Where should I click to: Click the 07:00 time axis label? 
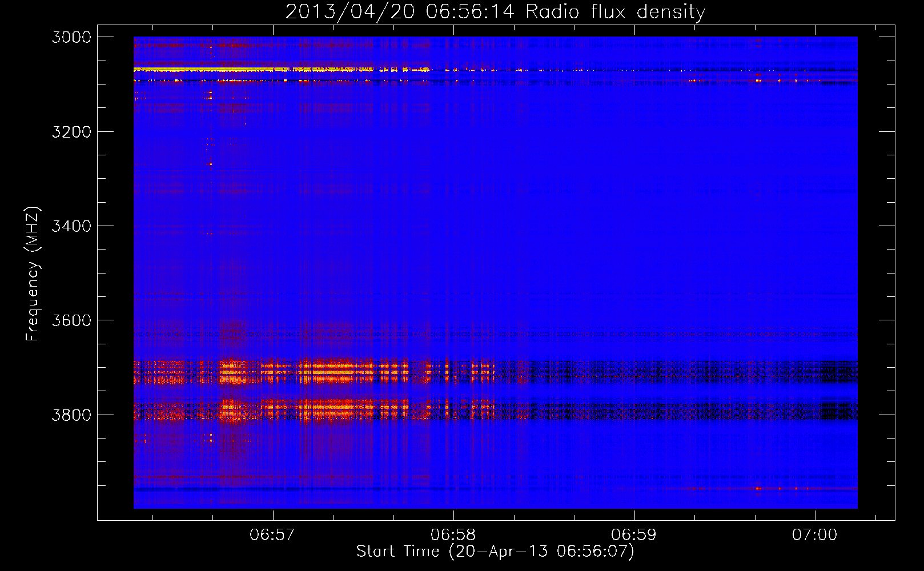[x=814, y=534]
